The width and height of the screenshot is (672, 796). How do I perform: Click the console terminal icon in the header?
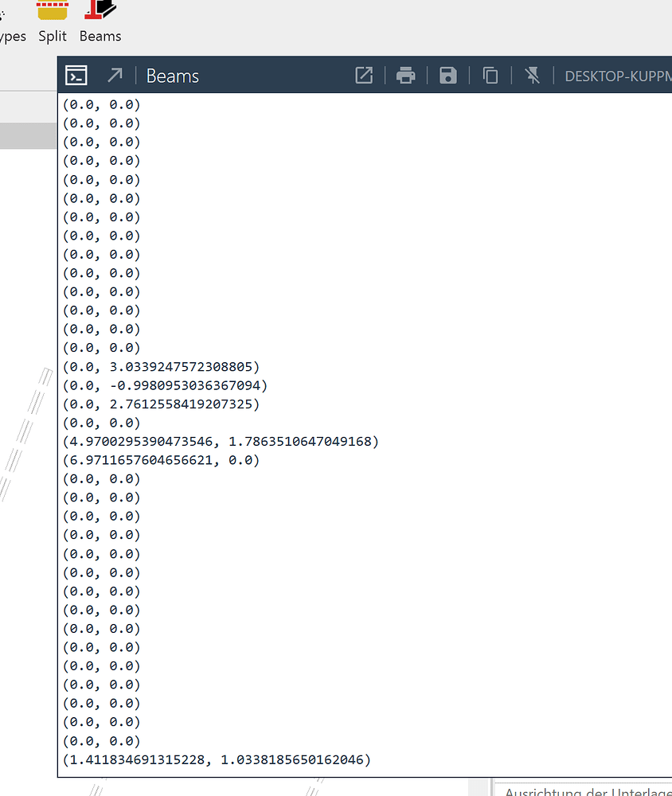(x=76, y=76)
